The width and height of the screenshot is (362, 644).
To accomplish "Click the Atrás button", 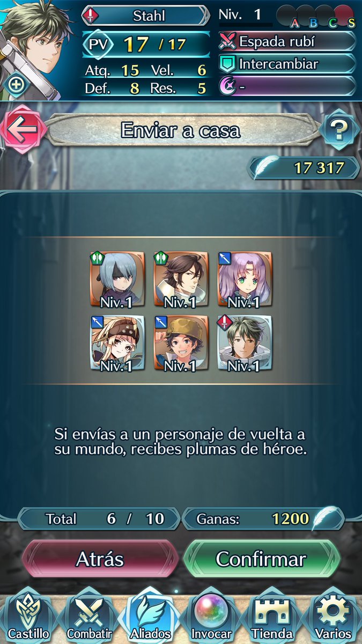I will tap(100, 559).
